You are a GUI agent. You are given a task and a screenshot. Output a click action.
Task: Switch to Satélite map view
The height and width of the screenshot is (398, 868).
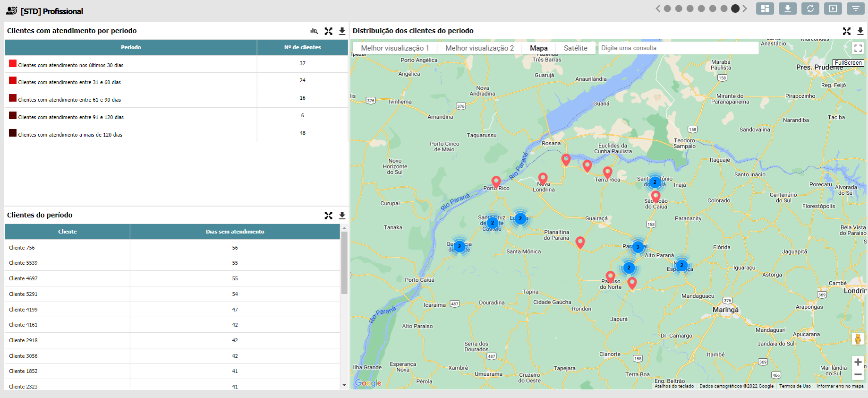[575, 48]
